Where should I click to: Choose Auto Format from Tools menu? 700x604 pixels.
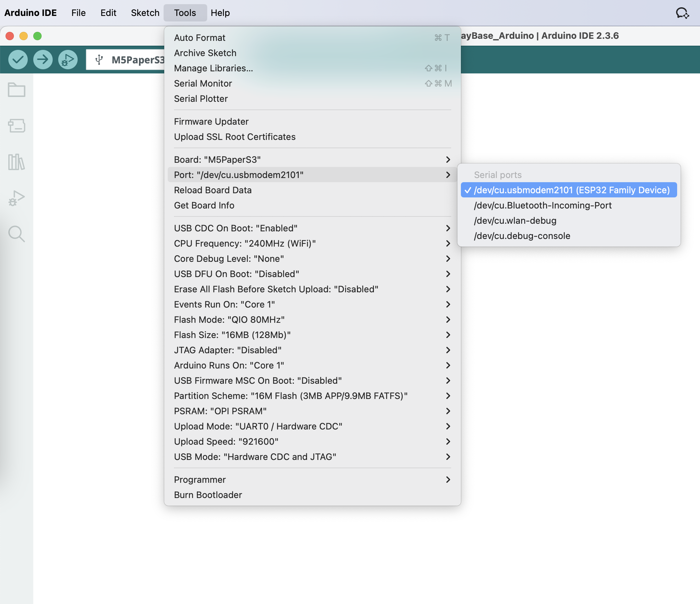pos(312,38)
